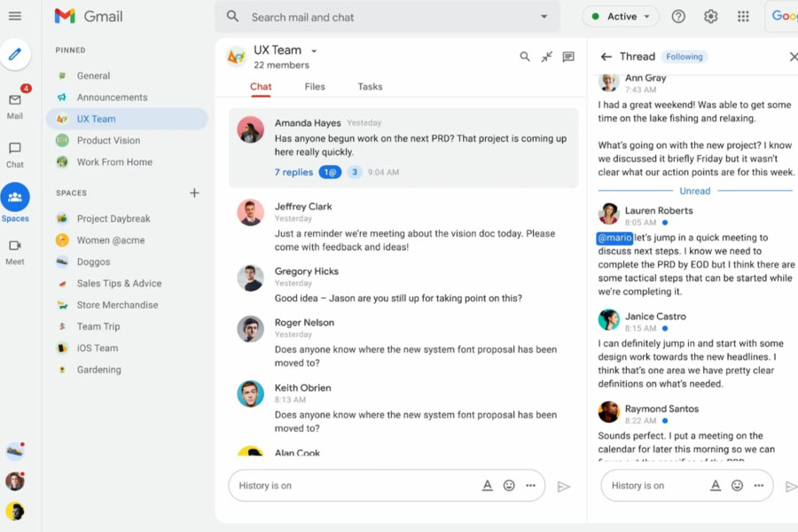Open text formatting in thread reply box
The width and height of the screenshot is (798, 532).
[716, 486]
